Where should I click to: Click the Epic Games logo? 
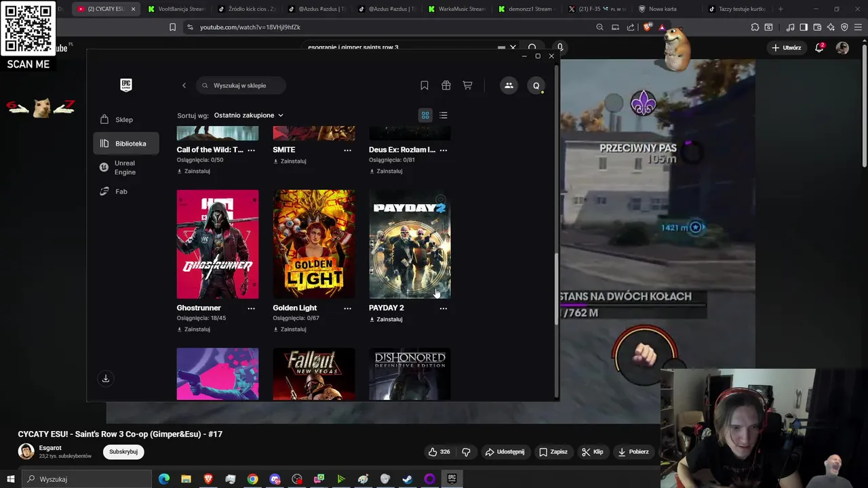tap(126, 85)
